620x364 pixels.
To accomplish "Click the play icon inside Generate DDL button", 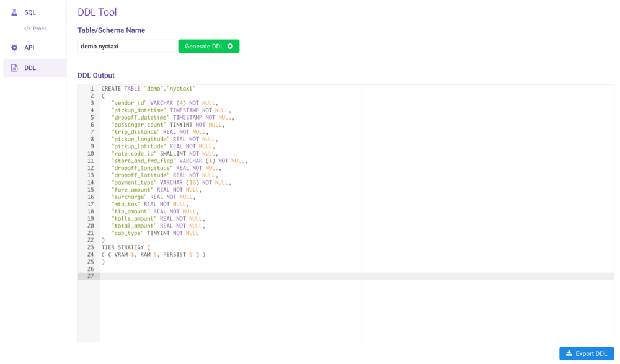I will [x=231, y=46].
